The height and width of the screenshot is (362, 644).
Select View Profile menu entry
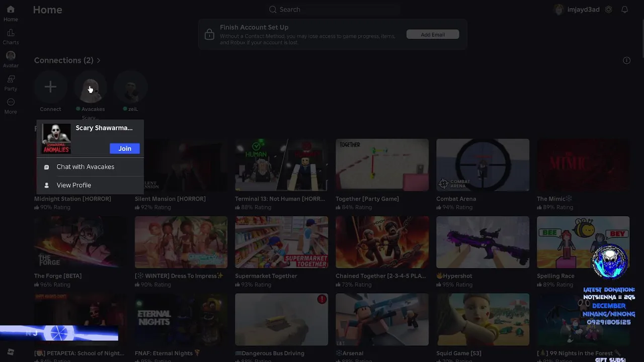pos(90,185)
